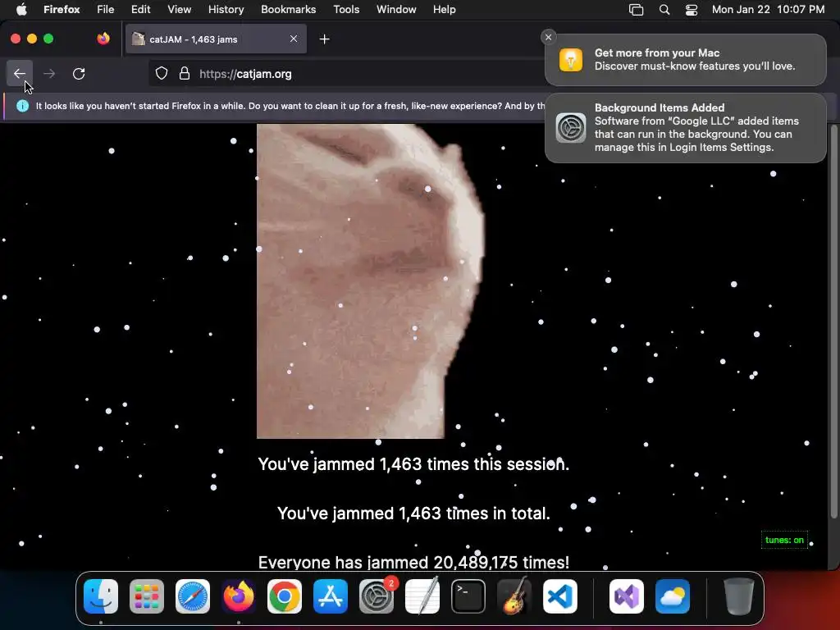Open the Get more from your Mac notification

(x=686, y=60)
